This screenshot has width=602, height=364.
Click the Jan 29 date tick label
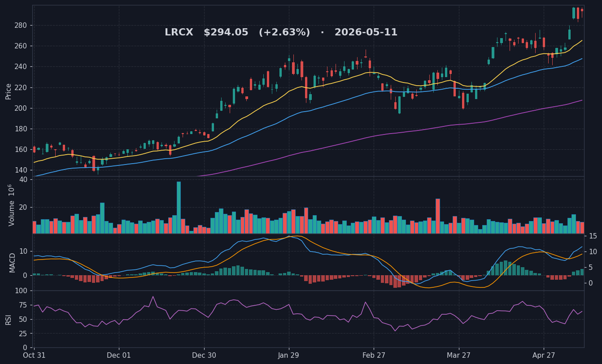289,355
